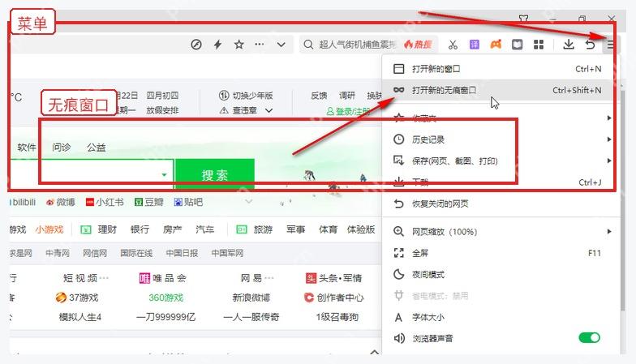
Task: Click the clock icon beside 历史记录
Action: 399,139
